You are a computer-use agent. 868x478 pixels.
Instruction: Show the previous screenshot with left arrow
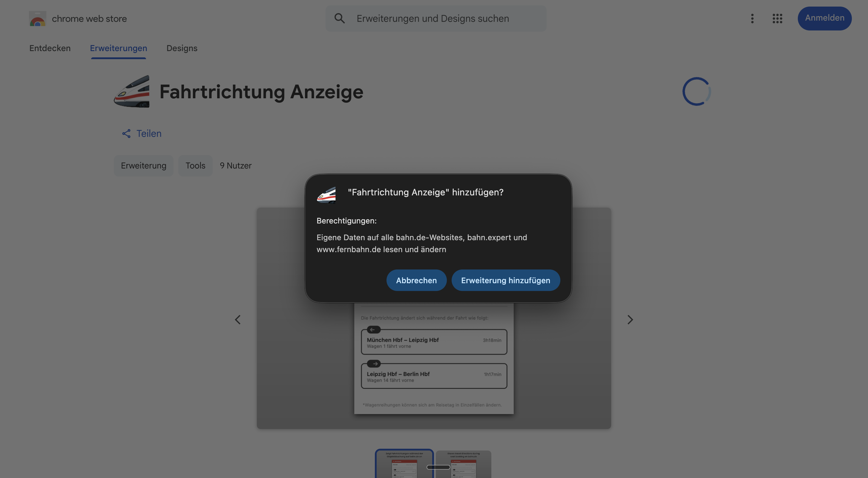point(237,320)
